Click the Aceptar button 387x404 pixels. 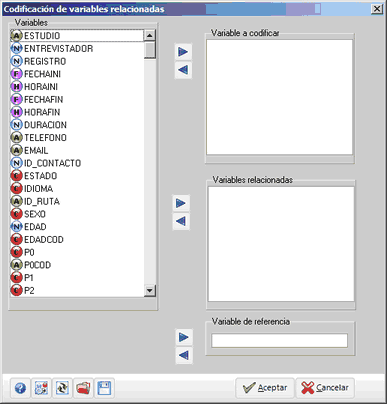tap(265, 388)
